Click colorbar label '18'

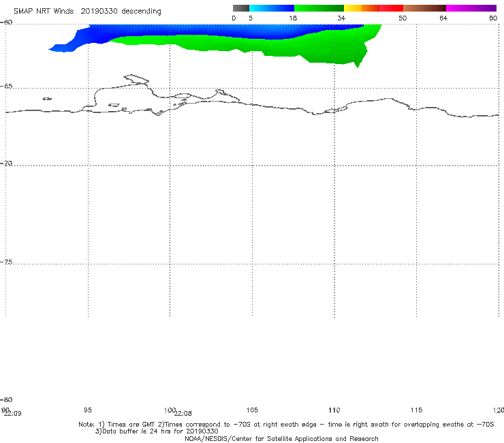293,18
